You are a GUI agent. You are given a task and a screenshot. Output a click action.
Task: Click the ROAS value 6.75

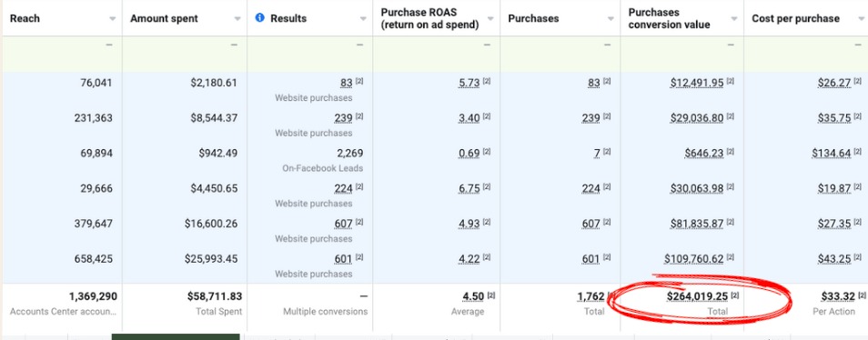click(x=469, y=188)
